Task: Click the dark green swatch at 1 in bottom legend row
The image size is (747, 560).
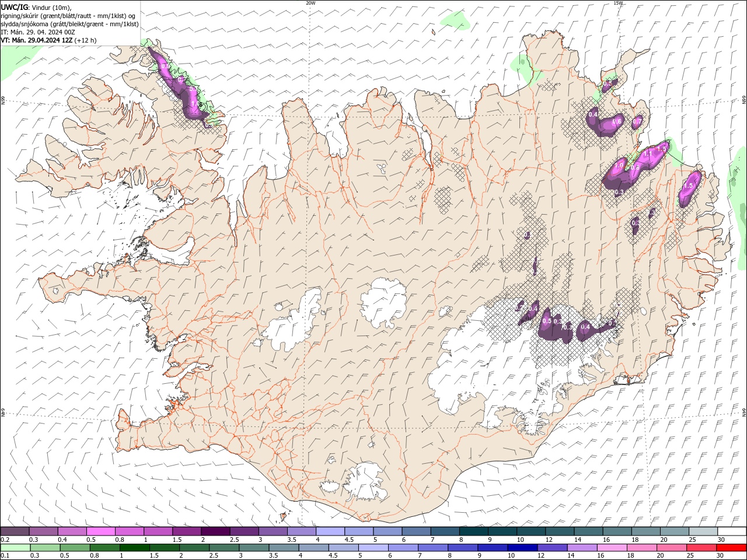Action: click(134, 548)
